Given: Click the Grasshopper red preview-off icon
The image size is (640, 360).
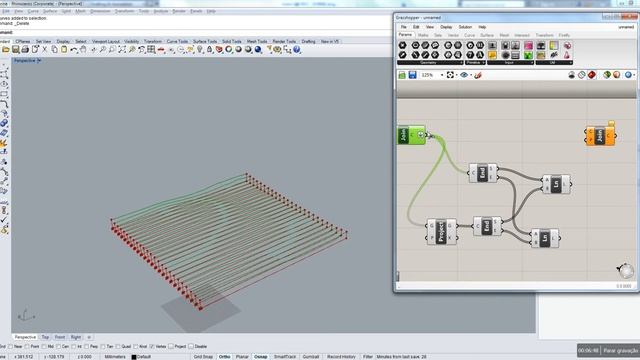Looking at the screenshot, I should (592, 75).
